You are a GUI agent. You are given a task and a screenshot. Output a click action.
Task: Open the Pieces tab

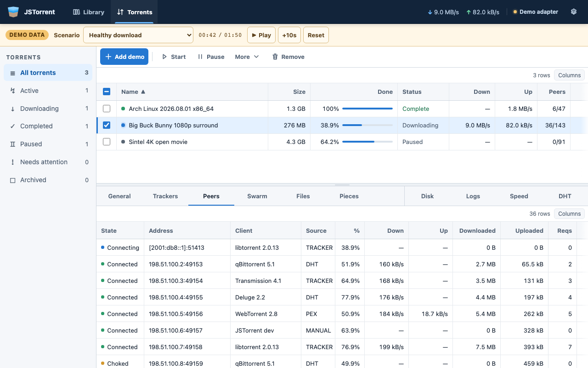(349, 196)
